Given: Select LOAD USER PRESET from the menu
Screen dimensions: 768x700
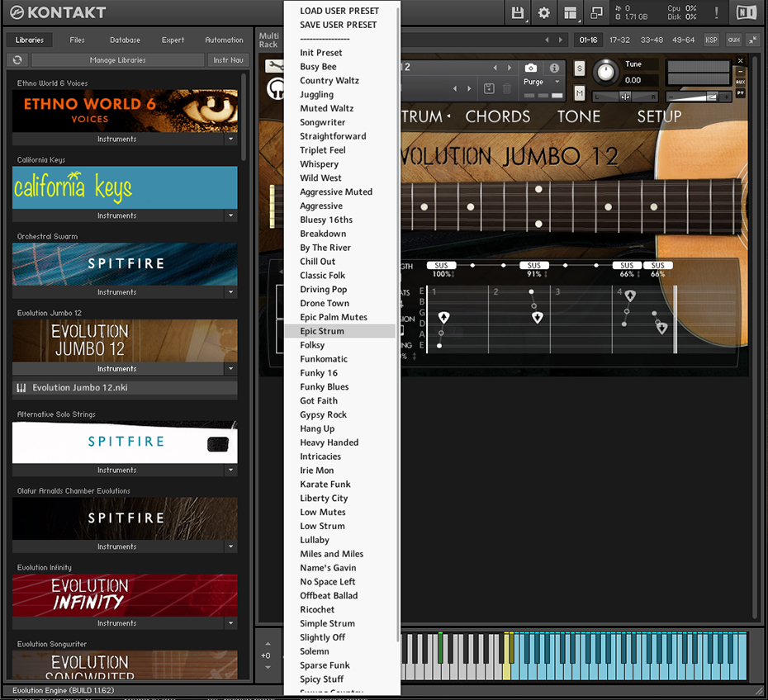Looking at the screenshot, I should pos(339,11).
